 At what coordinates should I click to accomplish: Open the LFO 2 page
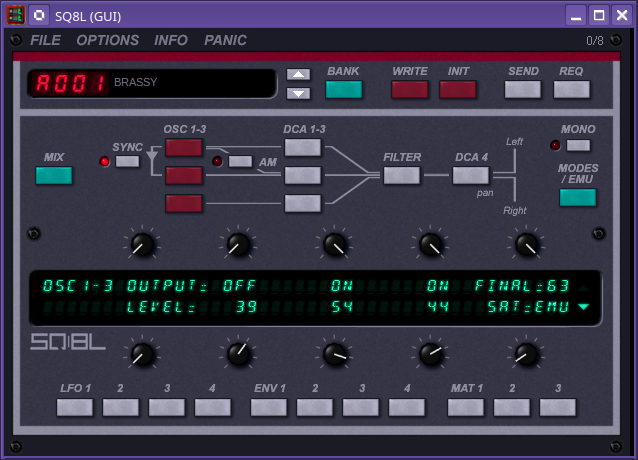tap(121, 408)
